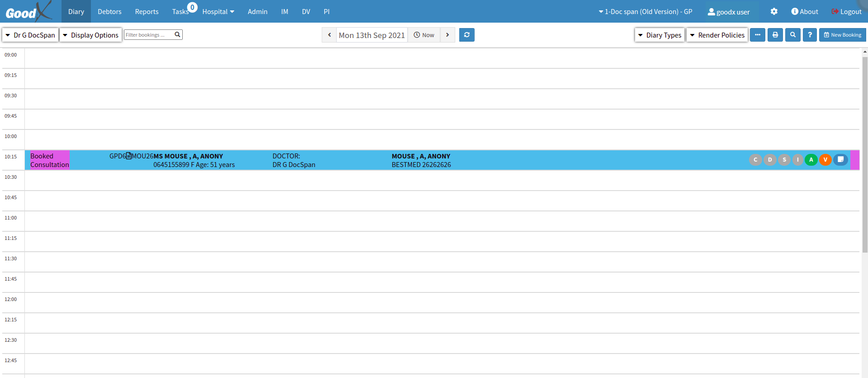Toggle the orange V status circle
This screenshot has height=378, width=868.
click(x=825, y=159)
